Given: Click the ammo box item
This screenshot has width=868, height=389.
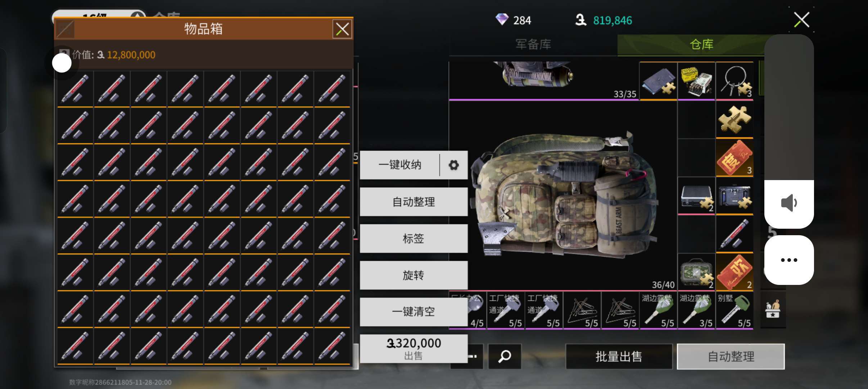Looking at the screenshot, I should pyautogui.click(x=696, y=81).
